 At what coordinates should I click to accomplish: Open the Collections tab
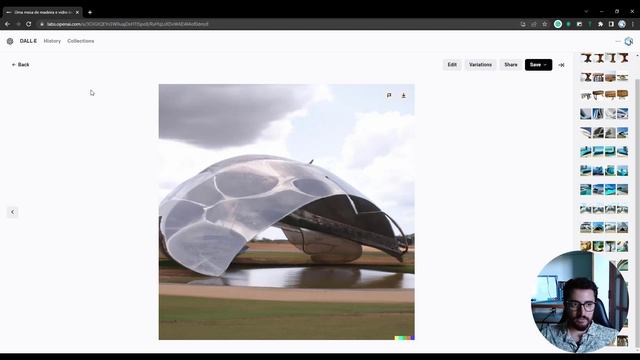(81, 41)
